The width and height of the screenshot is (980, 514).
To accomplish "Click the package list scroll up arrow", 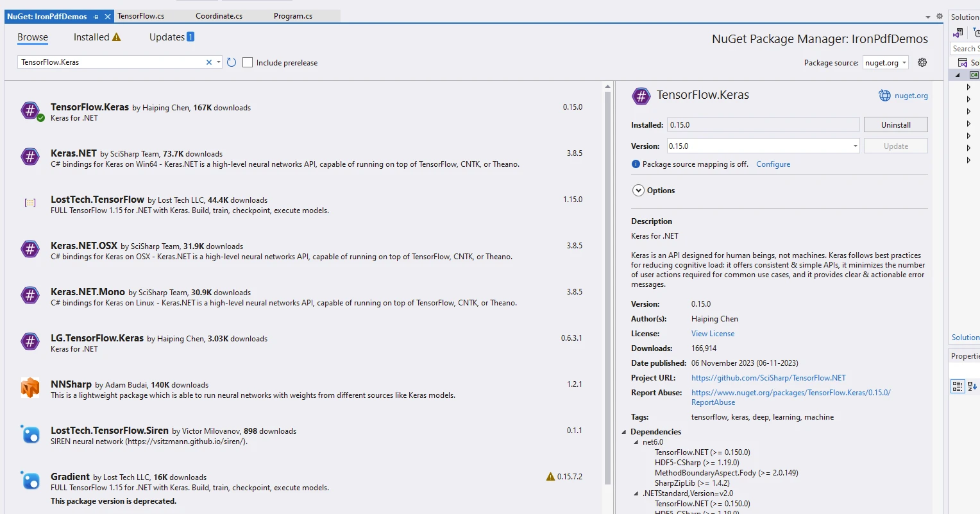I will pyautogui.click(x=608, y=86).
